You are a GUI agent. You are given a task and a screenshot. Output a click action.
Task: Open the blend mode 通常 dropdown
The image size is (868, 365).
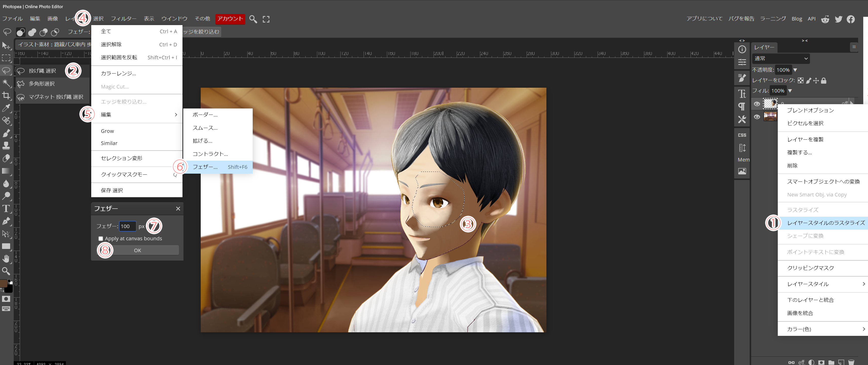click(x=780, y=59)
